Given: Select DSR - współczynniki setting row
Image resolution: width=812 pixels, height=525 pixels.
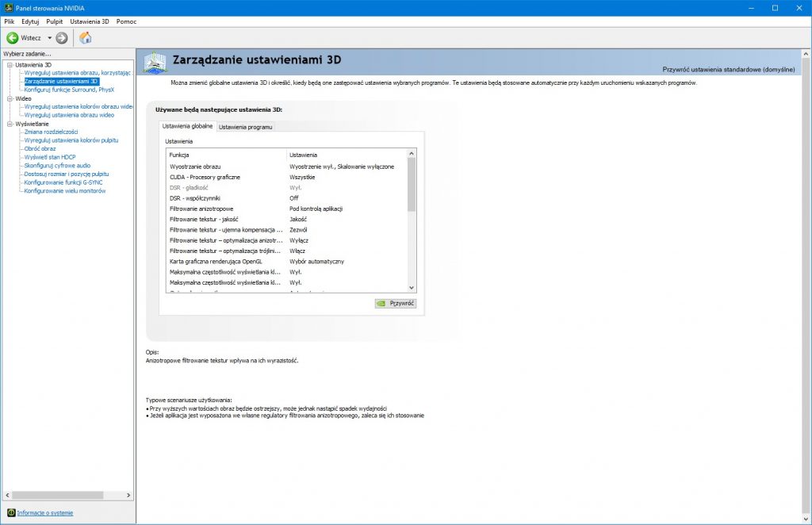Looking at the screenshot, I should click(286, 198).
